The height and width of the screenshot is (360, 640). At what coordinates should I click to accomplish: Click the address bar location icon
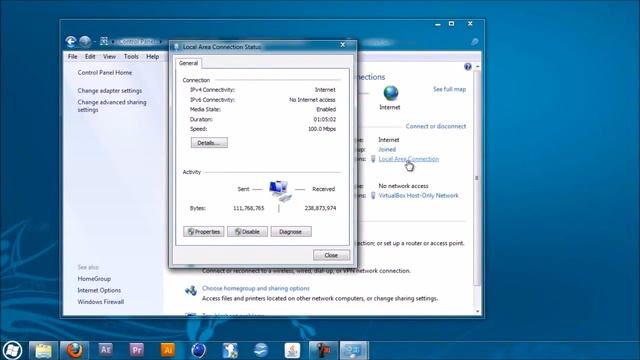click(x=104, y=41)
